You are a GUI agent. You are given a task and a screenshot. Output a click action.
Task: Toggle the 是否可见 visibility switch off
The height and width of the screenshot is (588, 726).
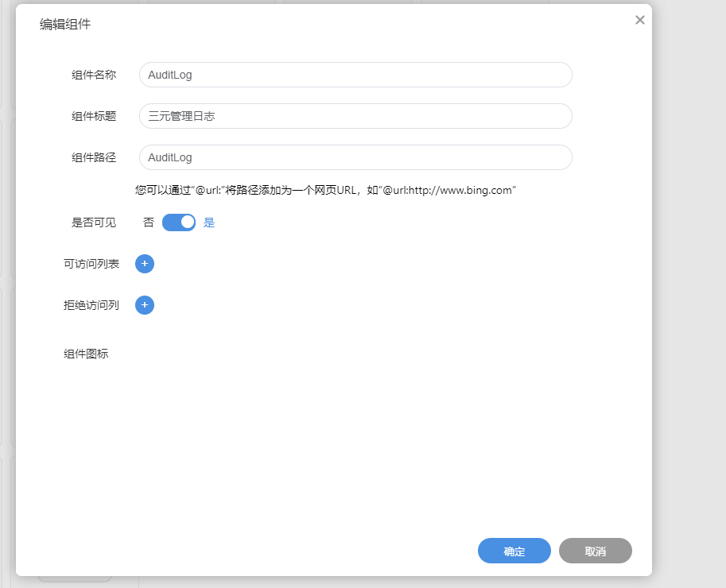pos(178,222)
